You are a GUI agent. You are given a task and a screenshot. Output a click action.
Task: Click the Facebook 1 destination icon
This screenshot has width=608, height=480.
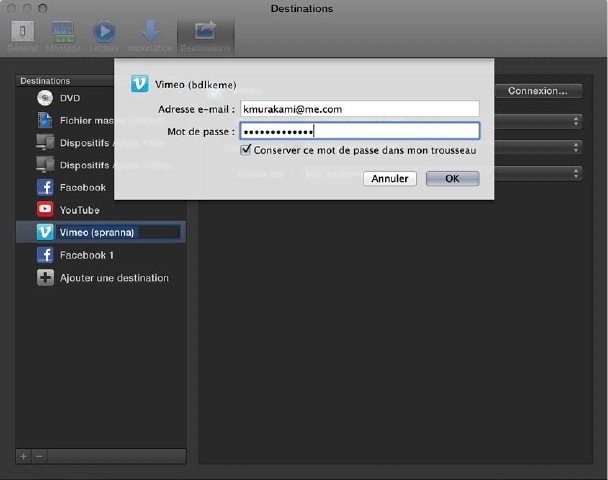coord(45,255)
